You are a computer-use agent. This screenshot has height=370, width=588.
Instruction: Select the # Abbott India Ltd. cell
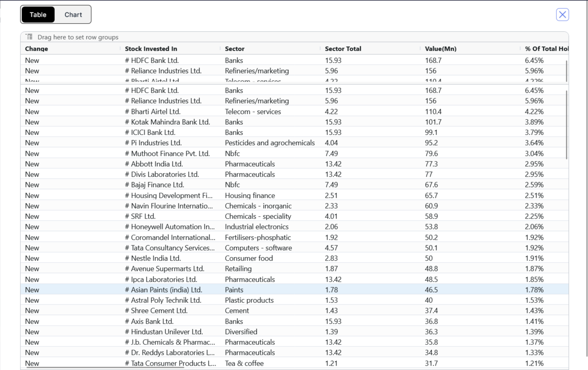pos(170,164)
